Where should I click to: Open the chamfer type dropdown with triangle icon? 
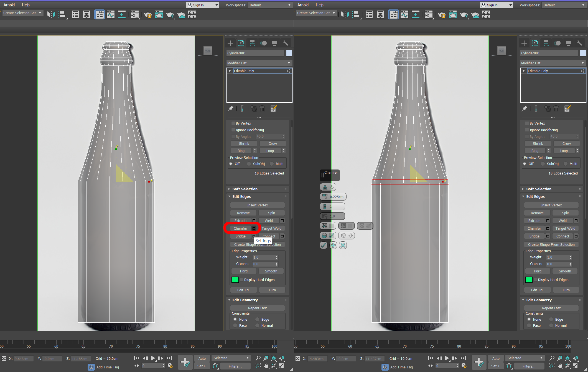point(328,187)
